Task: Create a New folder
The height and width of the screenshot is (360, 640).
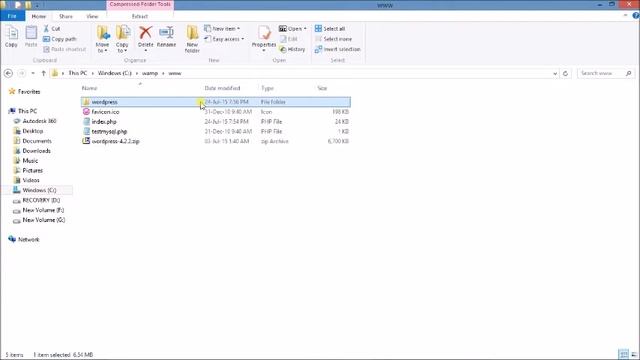Action: click(x=192, y=39)
